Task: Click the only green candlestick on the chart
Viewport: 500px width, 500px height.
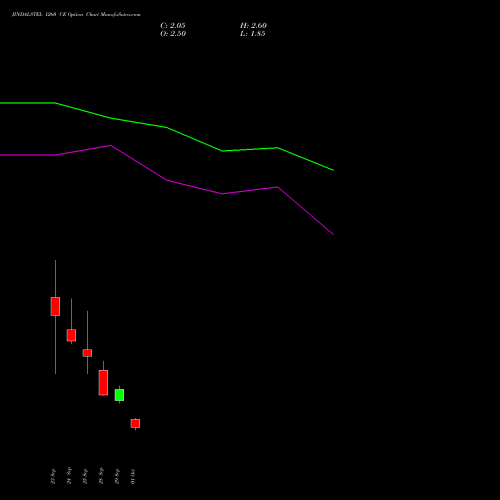Action: [x=119, y=395]
